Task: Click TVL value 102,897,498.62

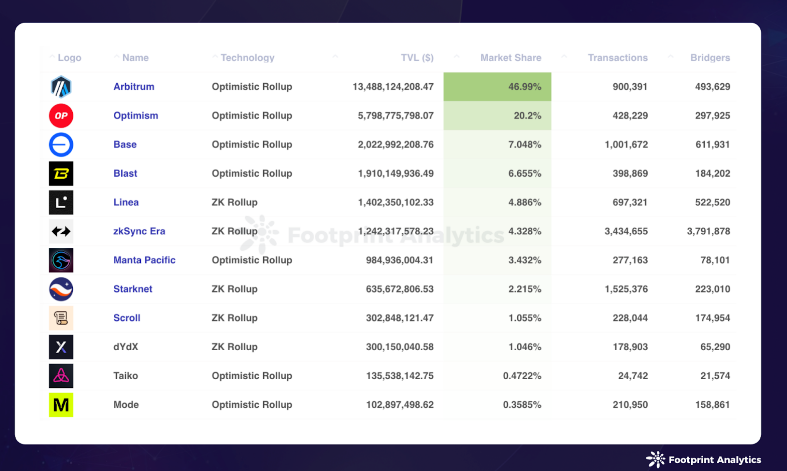Action: (400, 405)
